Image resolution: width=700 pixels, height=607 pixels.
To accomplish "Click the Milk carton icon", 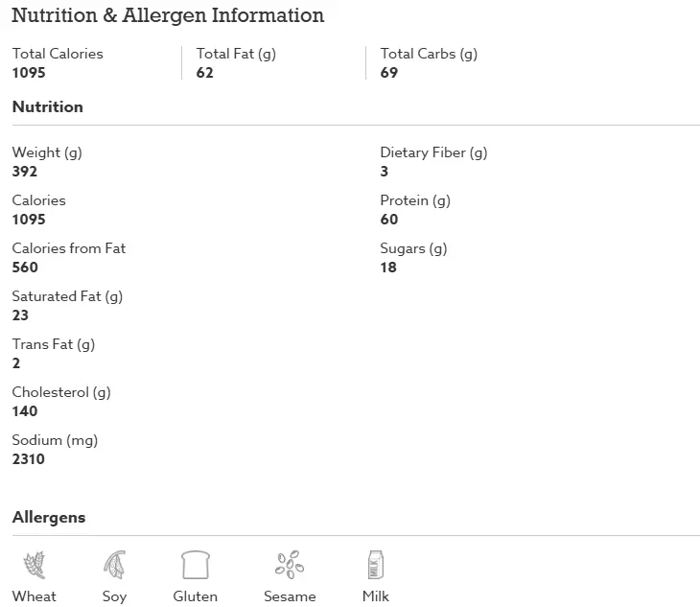I will coord(376,565).
